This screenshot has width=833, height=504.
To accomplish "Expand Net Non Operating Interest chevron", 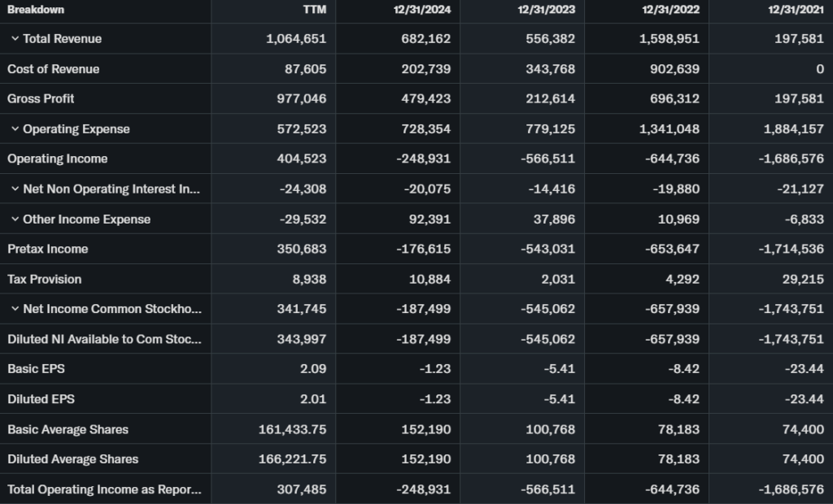I will point(15,189).
